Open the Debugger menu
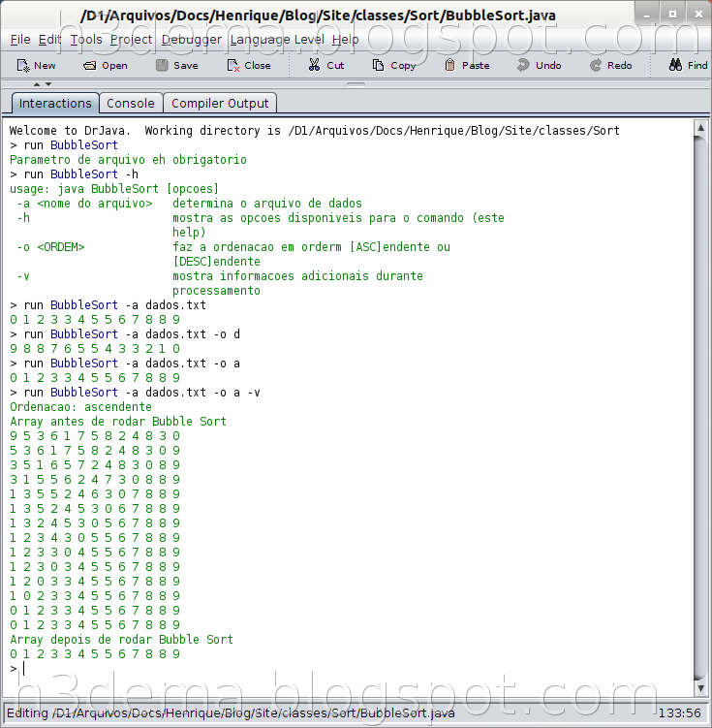This screenshot has height=728, width=712. pos(192,40)
